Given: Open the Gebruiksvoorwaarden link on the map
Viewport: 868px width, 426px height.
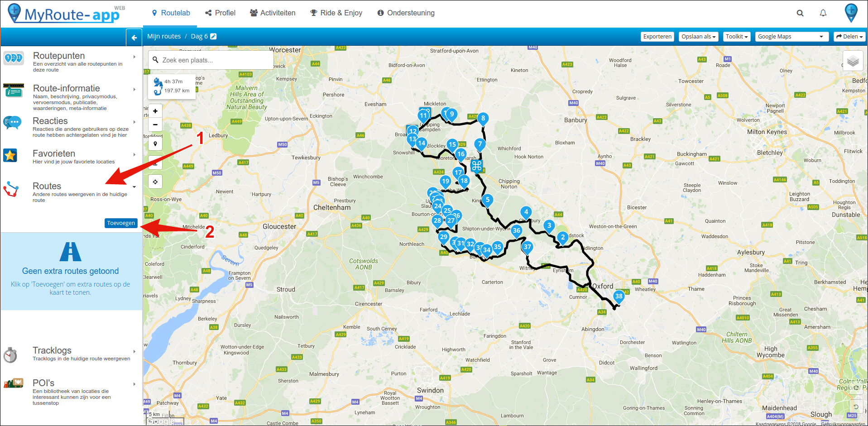Looking at the screenshot, I should point(843,424).
